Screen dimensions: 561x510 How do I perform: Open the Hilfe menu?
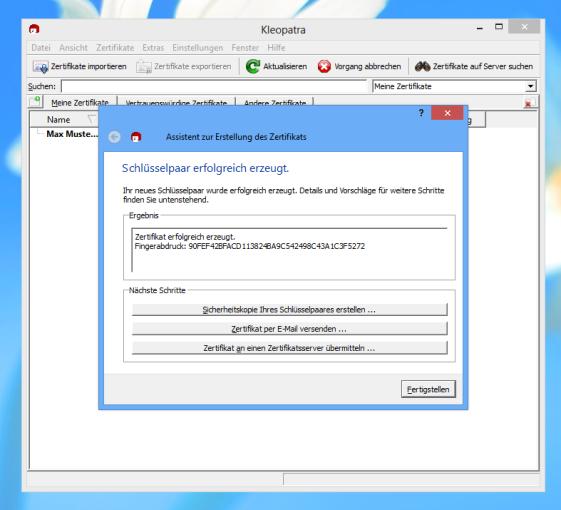click(276, 48)
